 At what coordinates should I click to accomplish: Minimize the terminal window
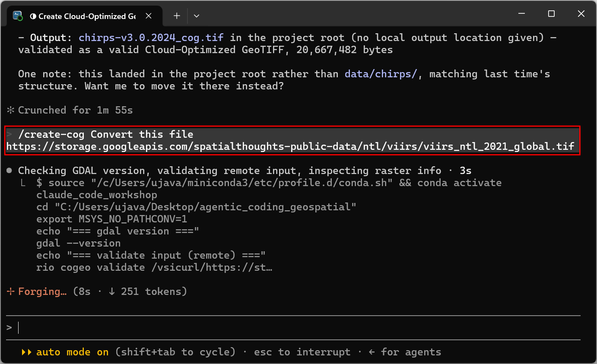[521, 14]
